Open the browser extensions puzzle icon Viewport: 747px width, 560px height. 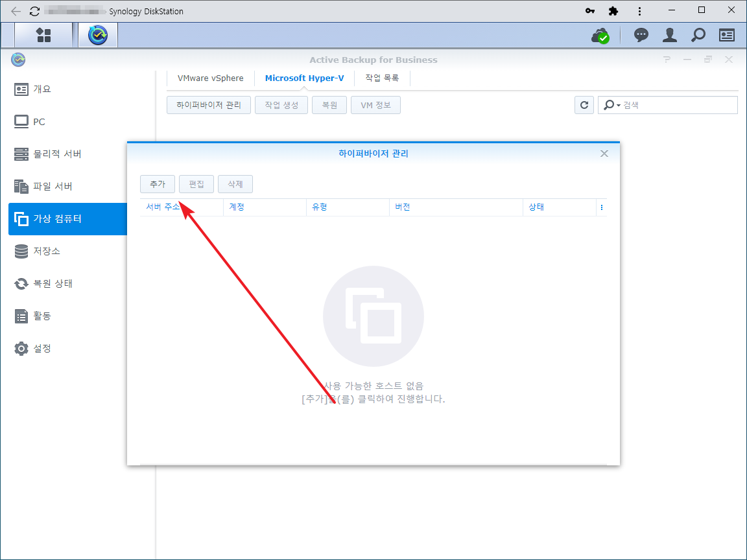coord(613,10)
